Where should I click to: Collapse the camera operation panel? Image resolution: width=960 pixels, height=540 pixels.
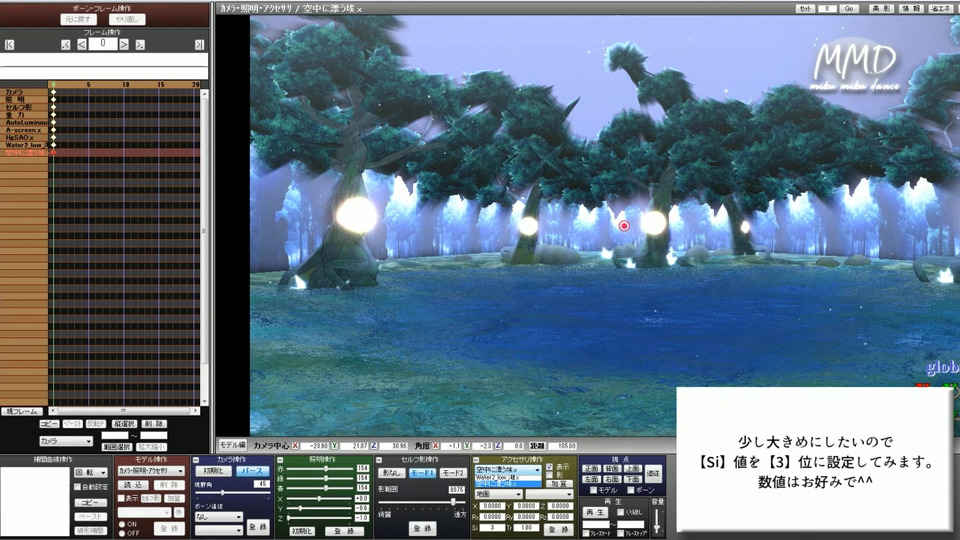click(x=196, y=460)
